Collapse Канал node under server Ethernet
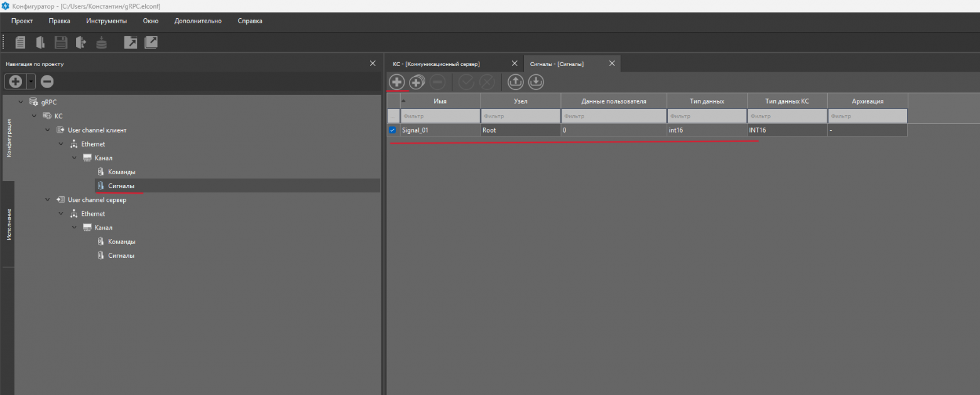The height and width of the screenshot is (395, 980). pyautogui.click(x=74, y=228)
